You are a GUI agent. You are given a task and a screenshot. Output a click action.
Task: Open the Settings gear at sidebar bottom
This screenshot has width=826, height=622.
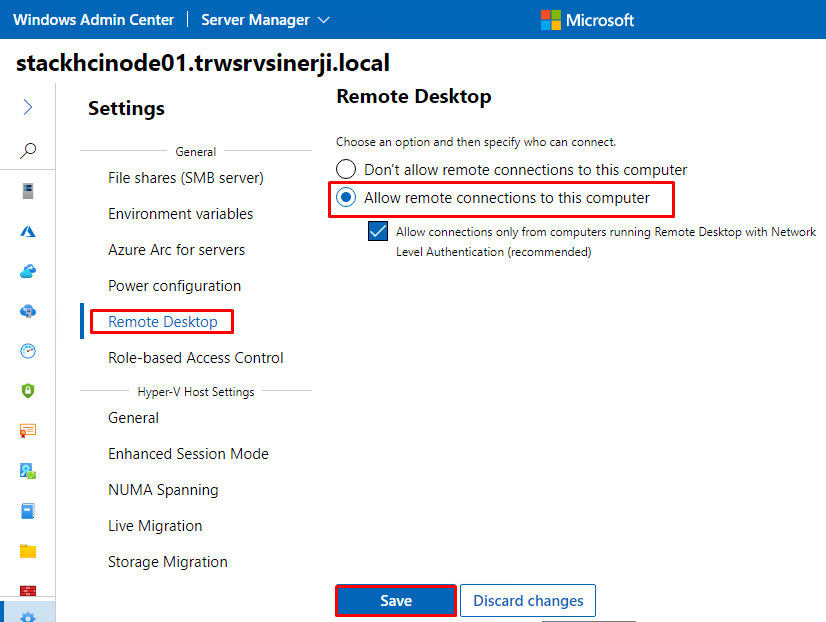tap(28, 616)
